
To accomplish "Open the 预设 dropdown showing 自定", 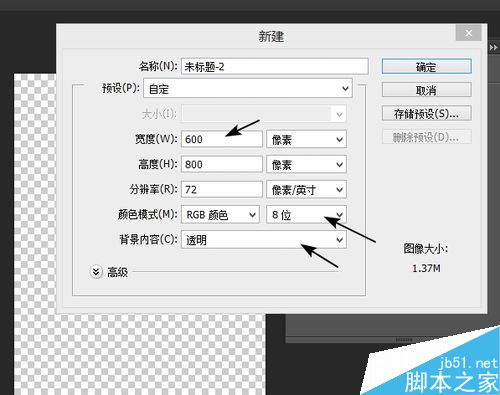I will coord(248,88).
